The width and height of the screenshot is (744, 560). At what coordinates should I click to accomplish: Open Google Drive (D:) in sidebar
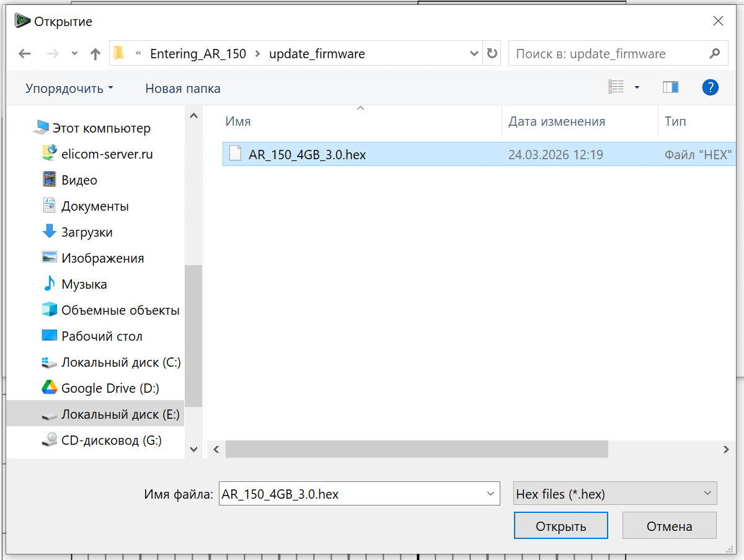(110, 388)
